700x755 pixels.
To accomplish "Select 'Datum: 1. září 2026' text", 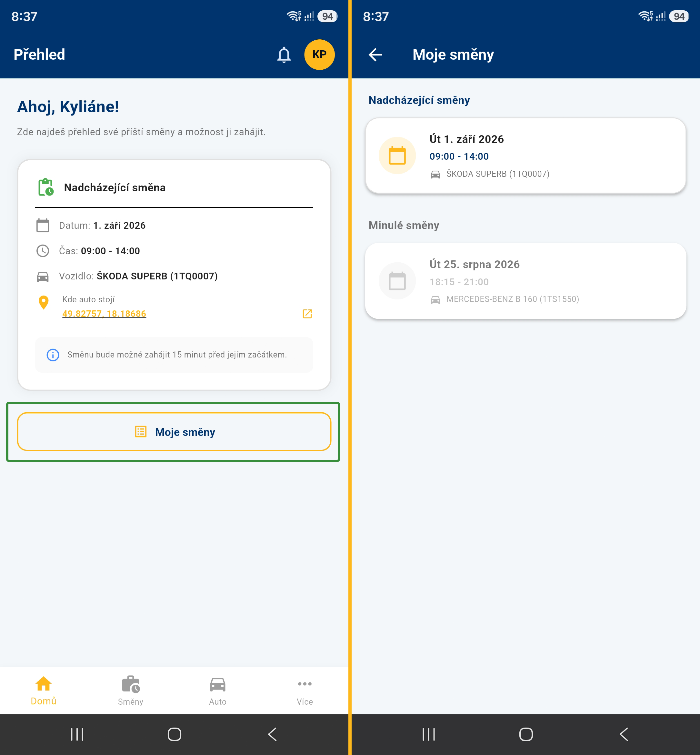I will (102, 226).
